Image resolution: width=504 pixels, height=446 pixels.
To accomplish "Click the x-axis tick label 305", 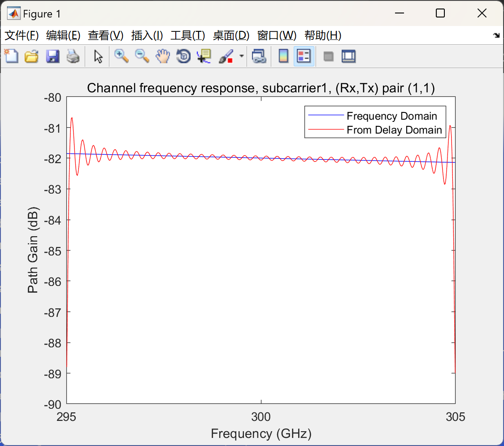I will coord(455,417).
